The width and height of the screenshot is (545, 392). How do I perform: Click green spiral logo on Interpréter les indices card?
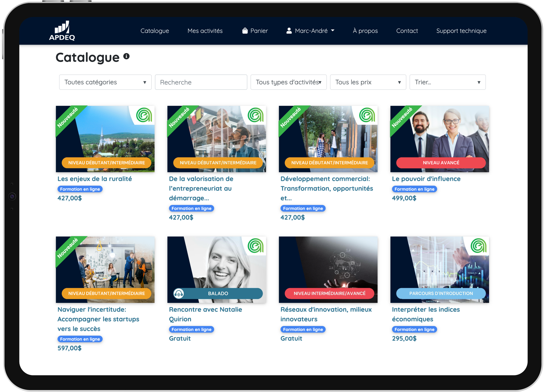(x=478, y=246)
